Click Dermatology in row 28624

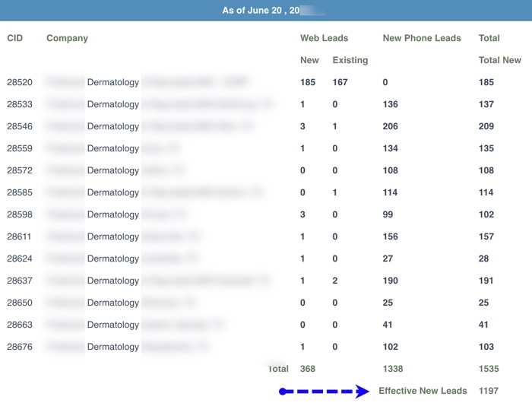(x=113, y=259)
